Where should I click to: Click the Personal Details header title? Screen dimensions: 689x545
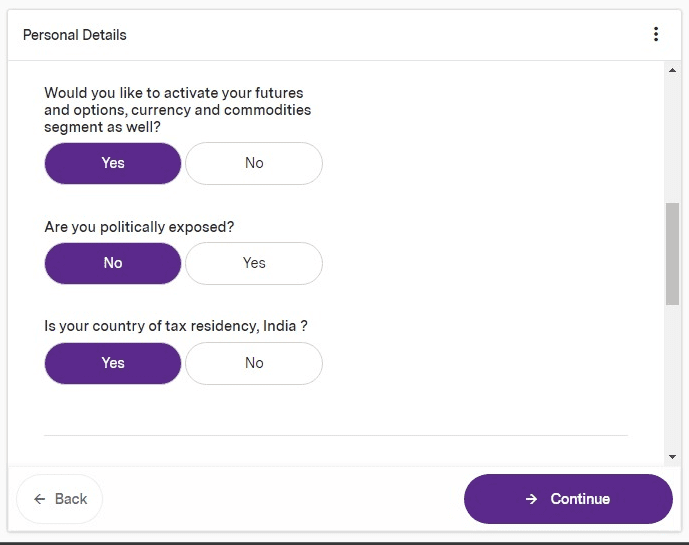[75, 35]
